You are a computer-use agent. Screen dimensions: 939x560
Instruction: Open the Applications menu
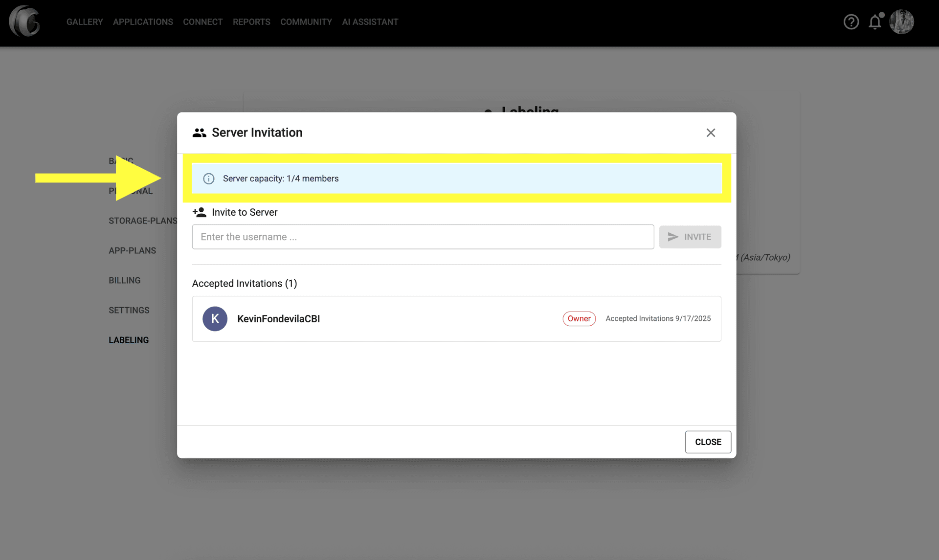tap(143, 22)
